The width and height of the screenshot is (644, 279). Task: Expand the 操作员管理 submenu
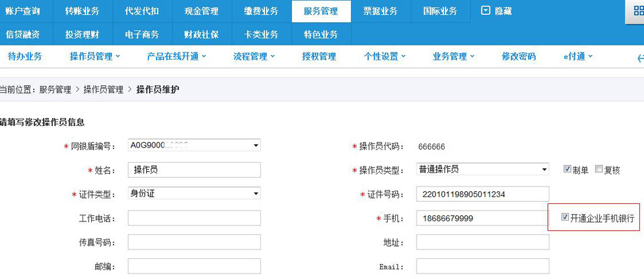click(95, 56)
